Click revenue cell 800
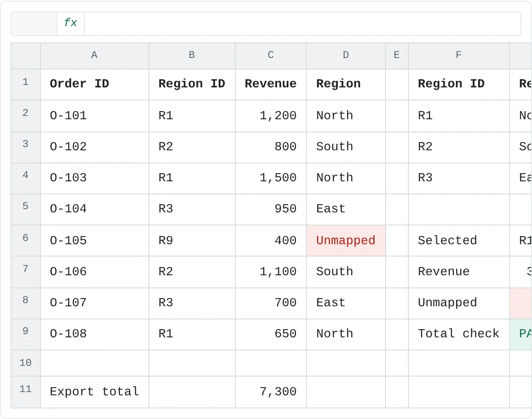This screenshot has width=532, height=419. click(x=271, y=147)
